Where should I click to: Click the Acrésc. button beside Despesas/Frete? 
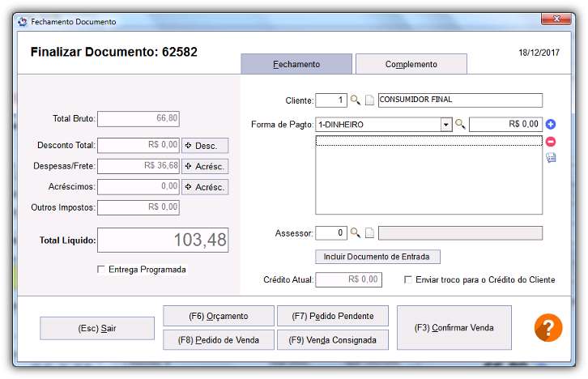pyautogui.click(x=205, y=166)
